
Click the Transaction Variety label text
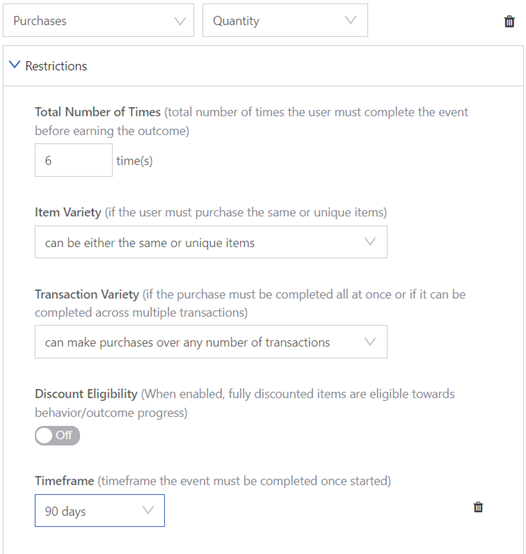[x=87, y=294]
